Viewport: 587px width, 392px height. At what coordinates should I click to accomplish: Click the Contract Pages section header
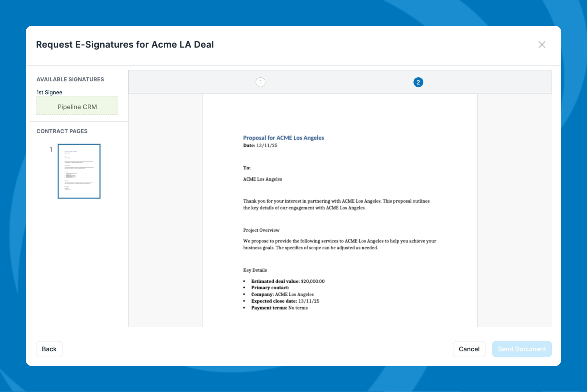[62, 131]
